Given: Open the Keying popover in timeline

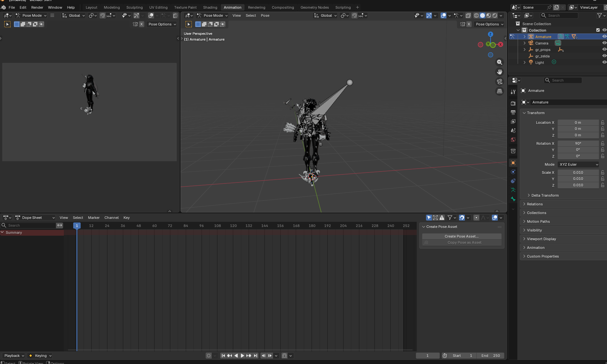Looking at the screenshot, I should click(41, 356).
